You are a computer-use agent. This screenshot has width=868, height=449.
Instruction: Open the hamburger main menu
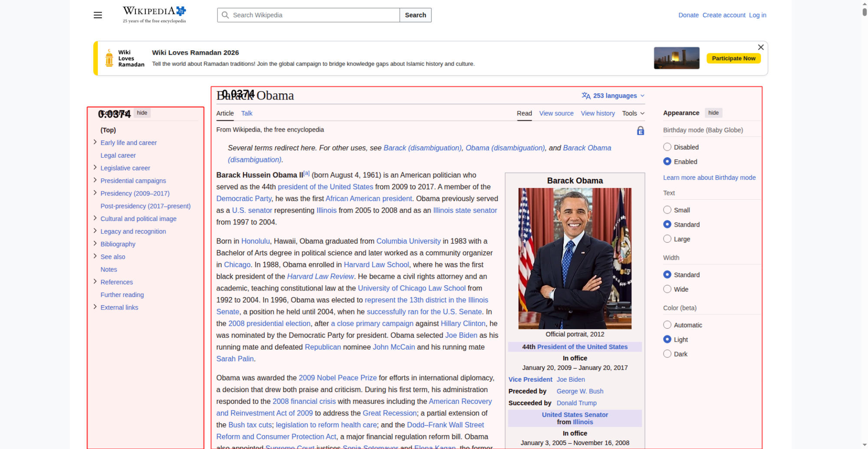pos(98,15)
